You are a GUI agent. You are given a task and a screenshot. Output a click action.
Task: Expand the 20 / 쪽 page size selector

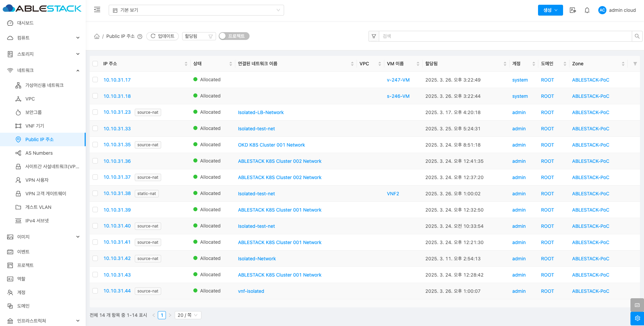click(188, 315)
